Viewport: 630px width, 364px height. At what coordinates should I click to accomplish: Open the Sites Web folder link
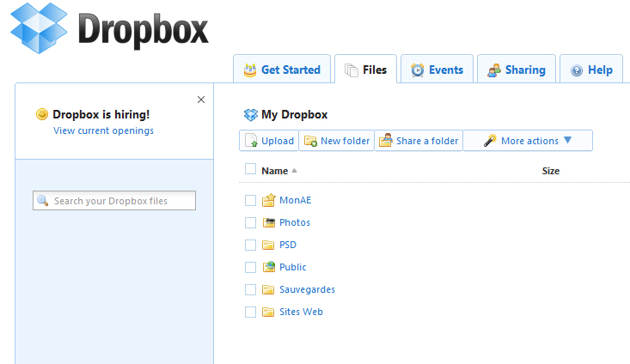(x=301, y=312)
